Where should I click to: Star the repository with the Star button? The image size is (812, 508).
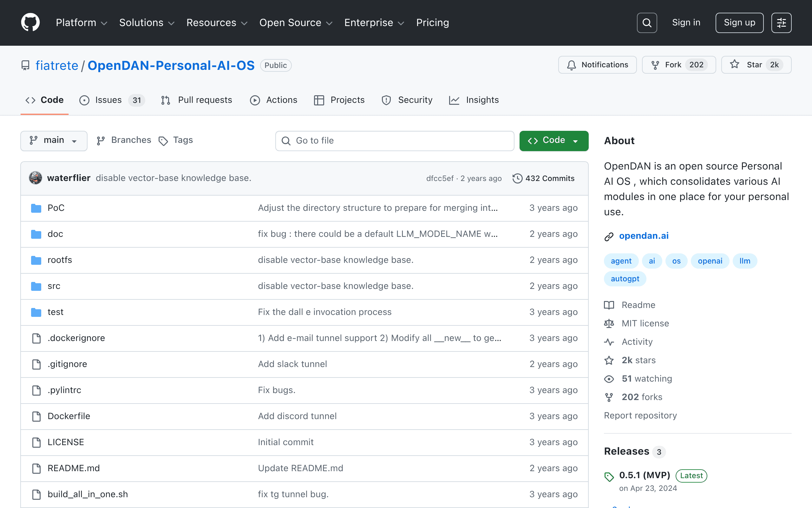click(x=756, y=64)
